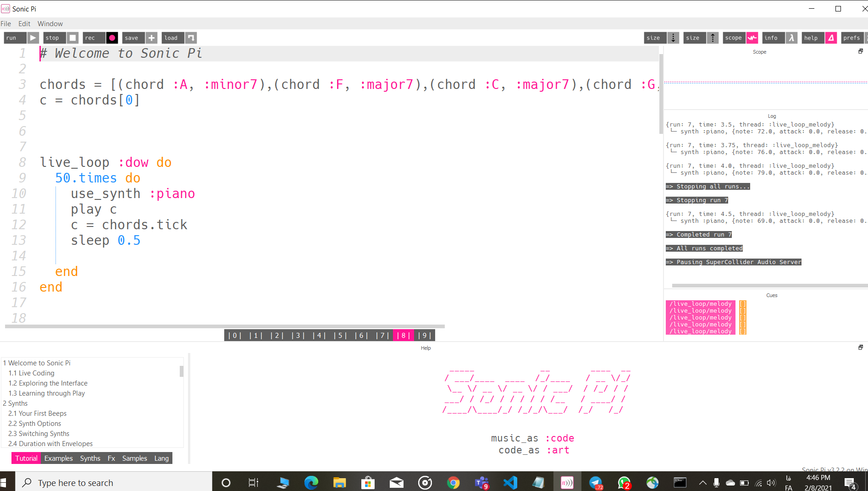Select the Tutorial help tab
868x491 pixels.
(x=26, y=458)
